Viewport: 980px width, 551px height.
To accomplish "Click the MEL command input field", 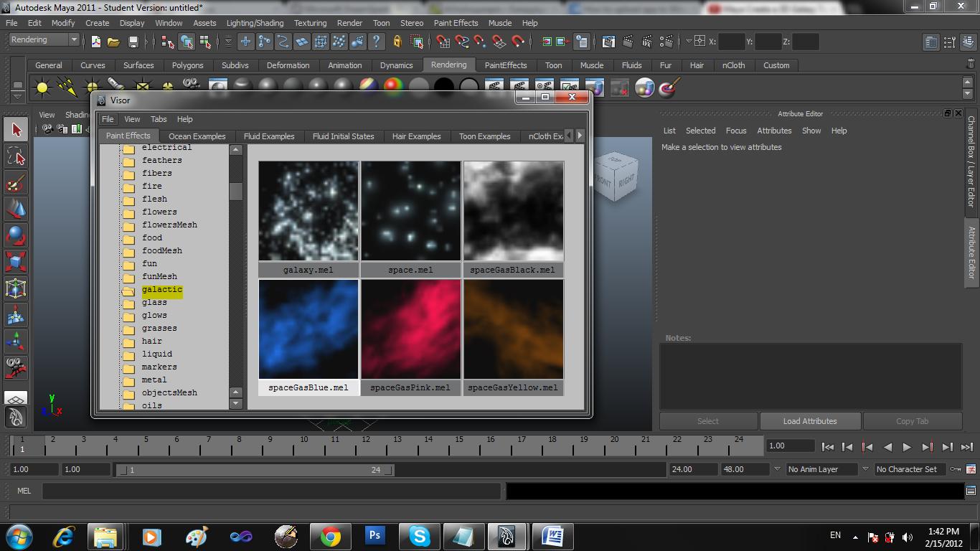I will tap(272, 491).
